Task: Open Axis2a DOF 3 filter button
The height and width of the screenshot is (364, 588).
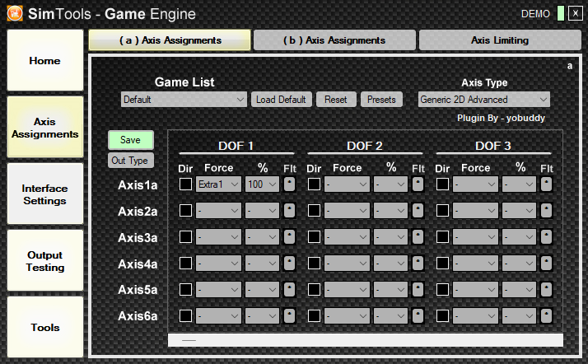Action: pyautogui.click(x=546, y=210)
